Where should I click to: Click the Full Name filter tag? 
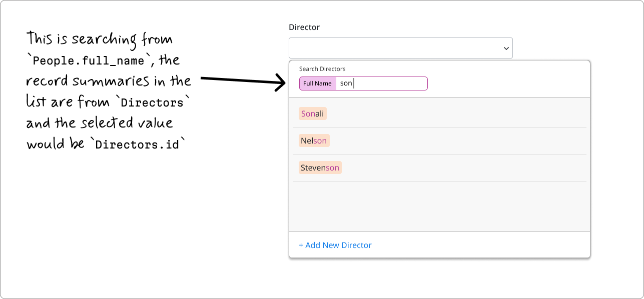click(317, 83)
